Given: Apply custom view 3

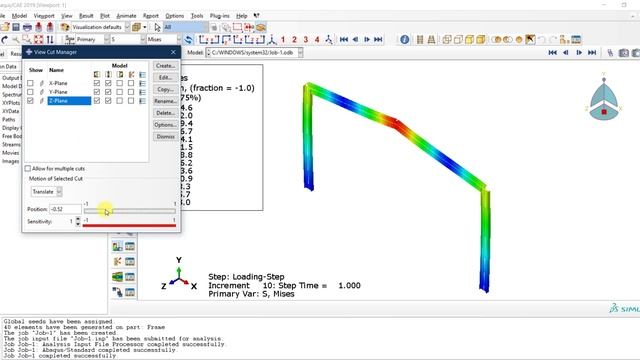Looking at the screenshot, I should (x=306, y=40).
